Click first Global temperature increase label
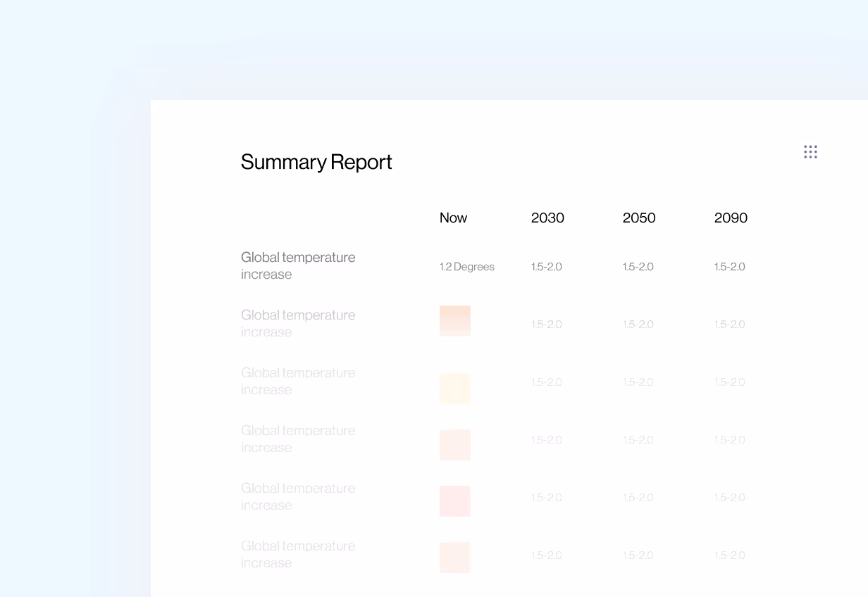Image resolution: width=868 pixels, height=597 pixels. 298,266
